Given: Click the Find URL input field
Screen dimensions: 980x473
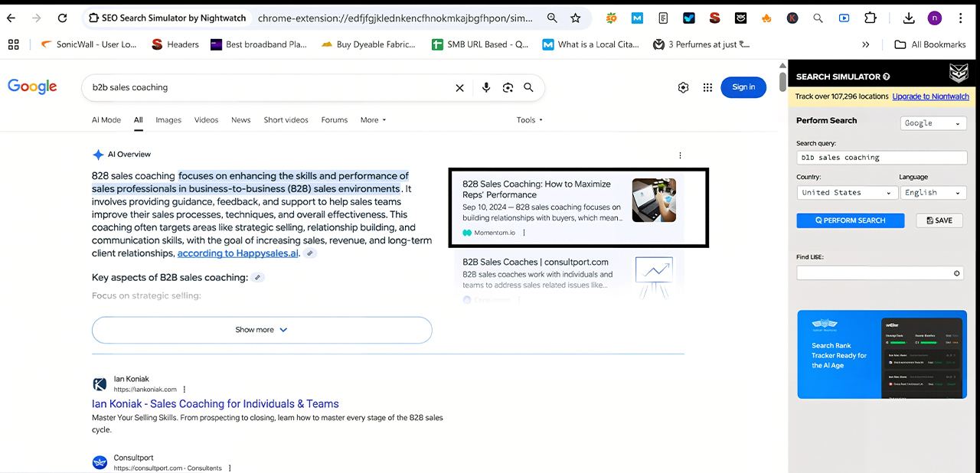Looking at the screenshot, I should coord(874,273).
